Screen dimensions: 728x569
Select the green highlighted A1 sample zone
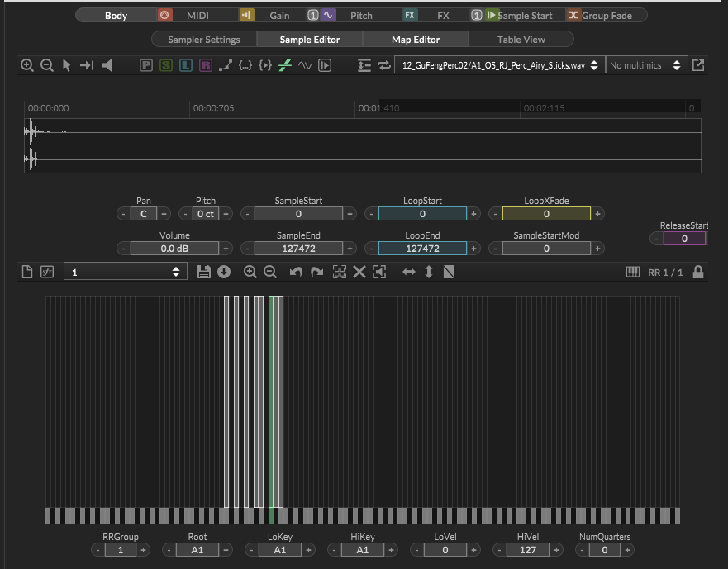coord(271,402)
